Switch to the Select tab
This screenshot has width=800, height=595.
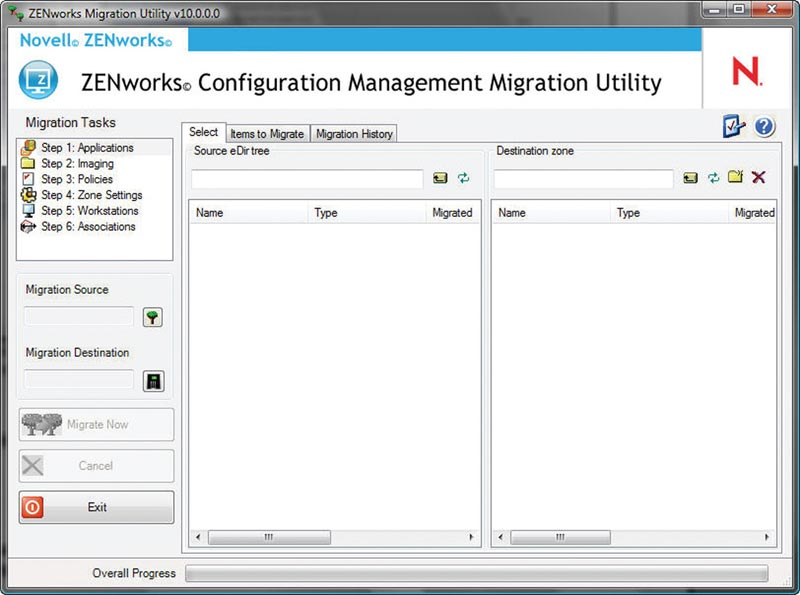point(204,132)
